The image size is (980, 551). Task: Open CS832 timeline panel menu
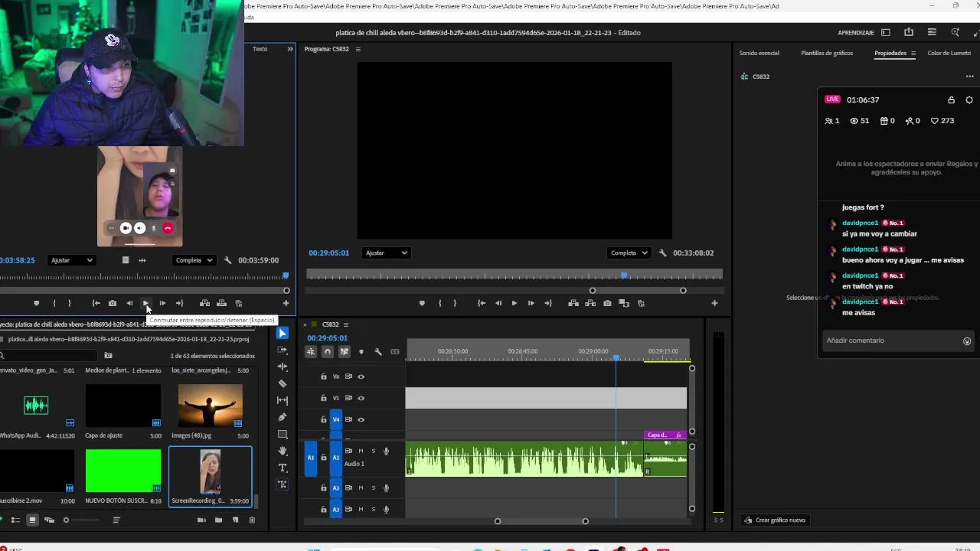tap(345, 324)
